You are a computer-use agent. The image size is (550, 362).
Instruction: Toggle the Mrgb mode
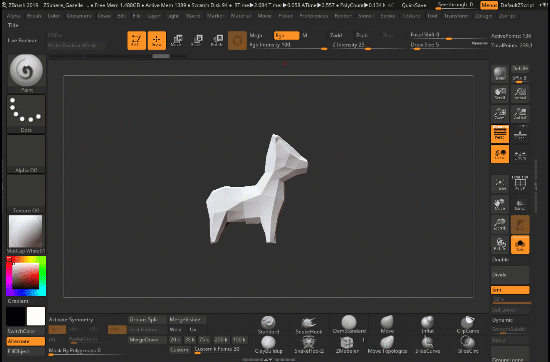(x=260, y=35)
